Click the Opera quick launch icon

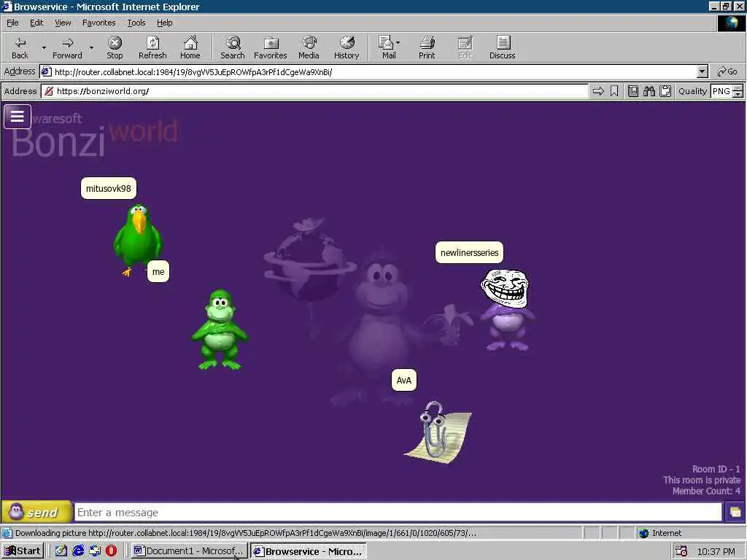pos(111,551)
